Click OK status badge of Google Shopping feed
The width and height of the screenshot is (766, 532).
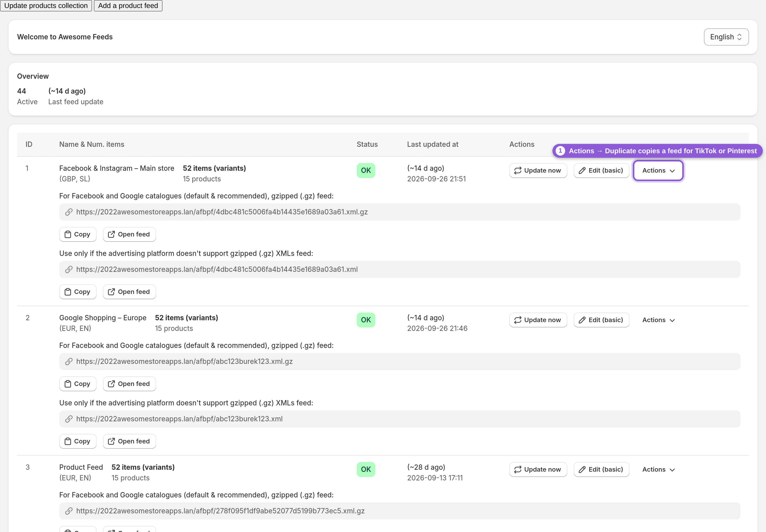tap(366, 320)
